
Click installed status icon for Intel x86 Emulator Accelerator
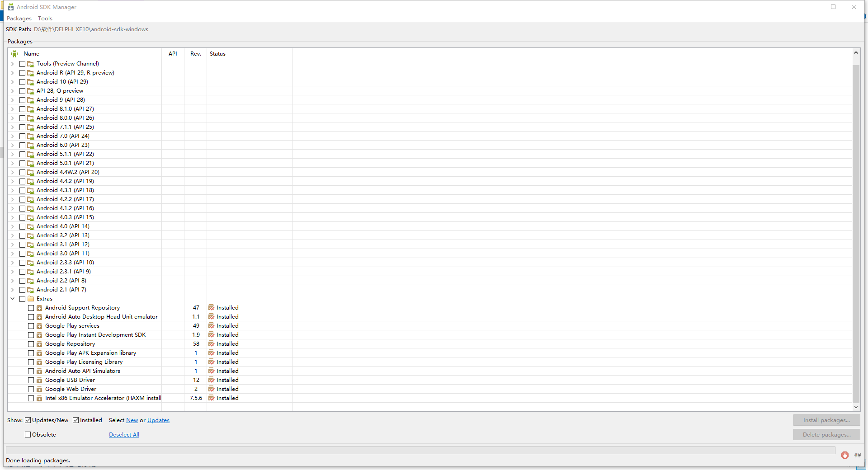[211, 398]
